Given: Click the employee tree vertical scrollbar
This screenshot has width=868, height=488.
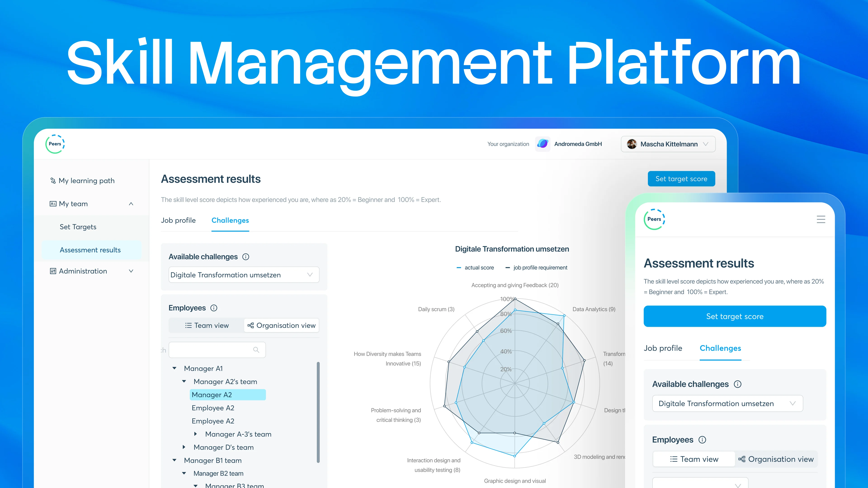Looking at the screenshot, I should pyautogui.click(x=318, y=412).
